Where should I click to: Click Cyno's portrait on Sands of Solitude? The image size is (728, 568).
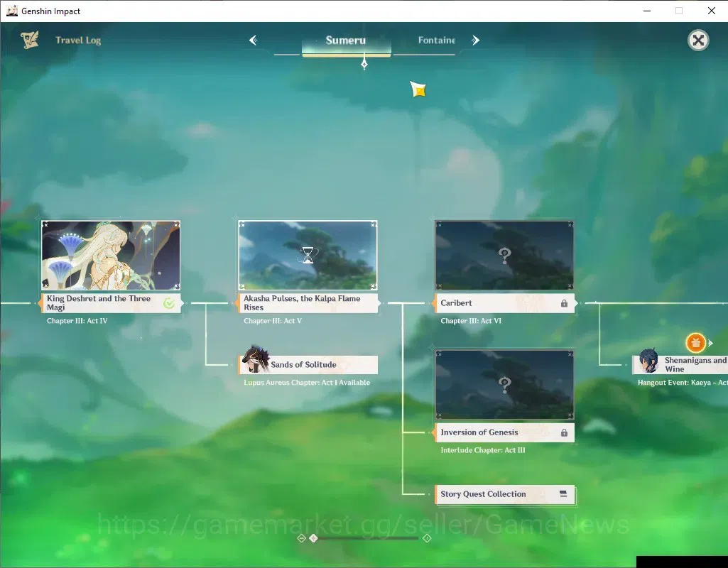255,359
